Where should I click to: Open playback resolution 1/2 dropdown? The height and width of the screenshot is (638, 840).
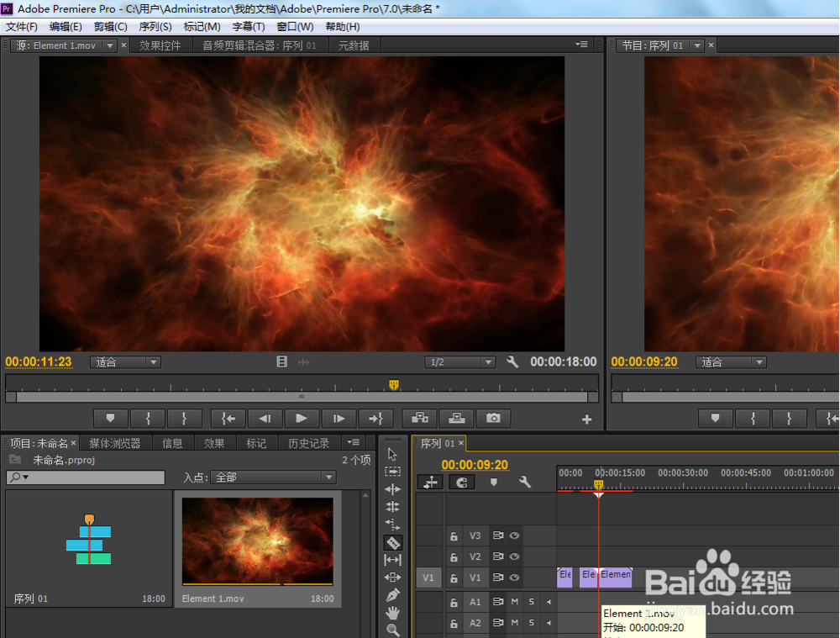tap(460, 362)
